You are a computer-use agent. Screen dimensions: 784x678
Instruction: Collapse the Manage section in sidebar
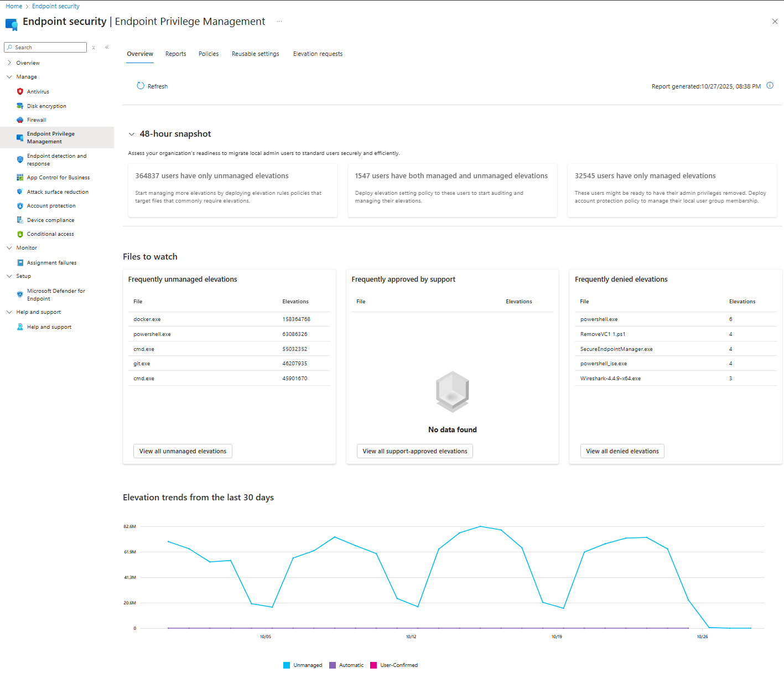tap(9, 76)
